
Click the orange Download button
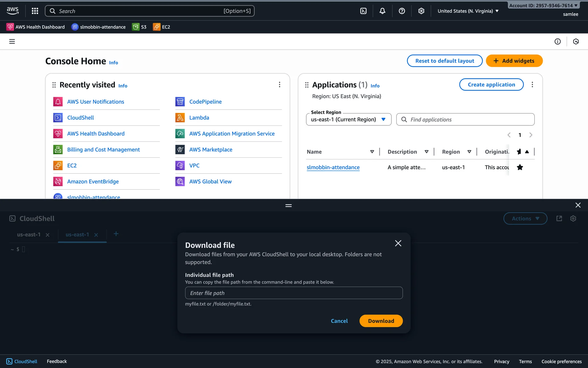[381, 321]
